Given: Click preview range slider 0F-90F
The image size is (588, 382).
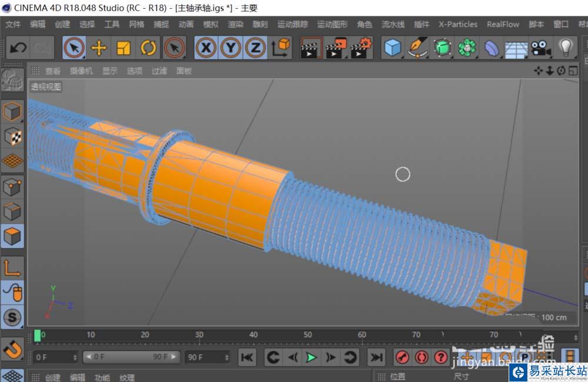Looking at the screenshot, I should [131, 357].
